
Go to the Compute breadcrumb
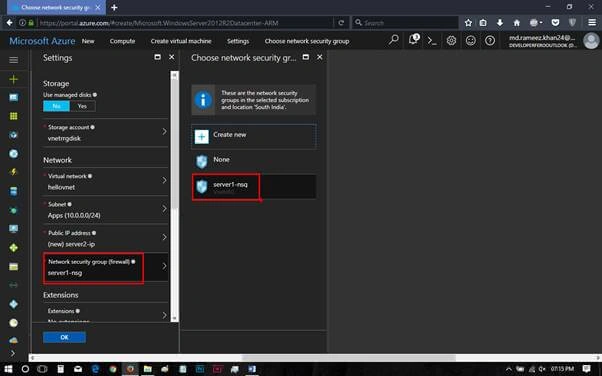[x=122, y=41]
